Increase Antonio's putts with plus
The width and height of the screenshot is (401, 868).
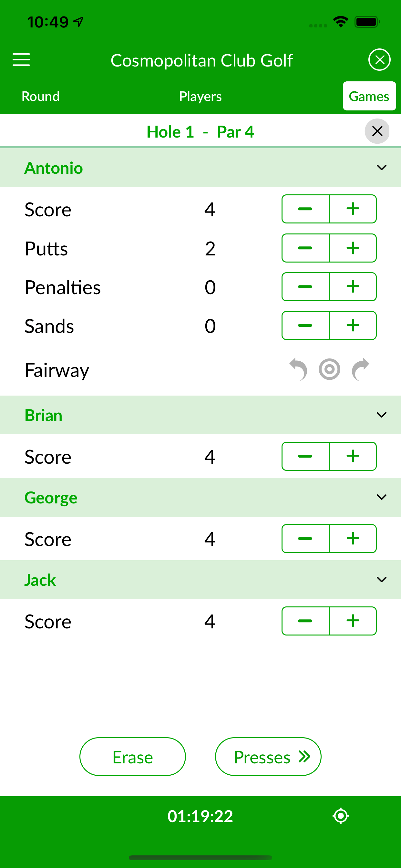pos(353,248)
